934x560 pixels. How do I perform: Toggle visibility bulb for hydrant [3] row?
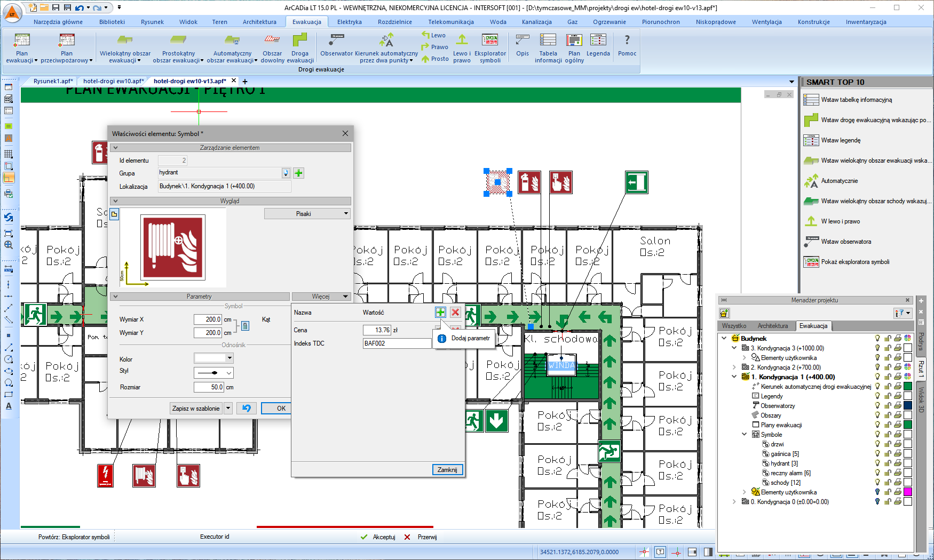click(877, 463)
